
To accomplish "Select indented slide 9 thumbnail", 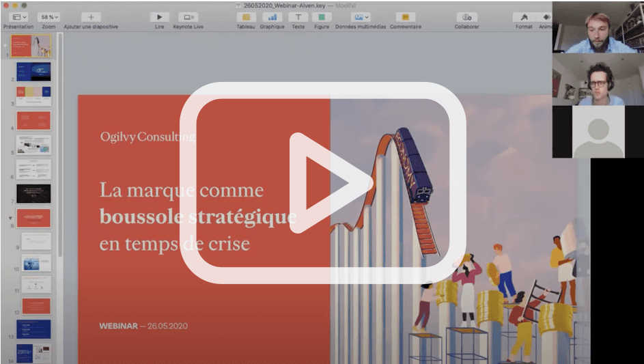I will click(x=37, y=241).
